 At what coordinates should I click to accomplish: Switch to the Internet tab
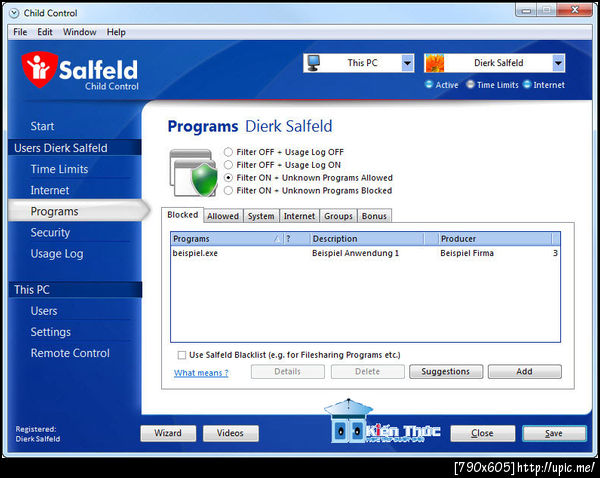299,216
